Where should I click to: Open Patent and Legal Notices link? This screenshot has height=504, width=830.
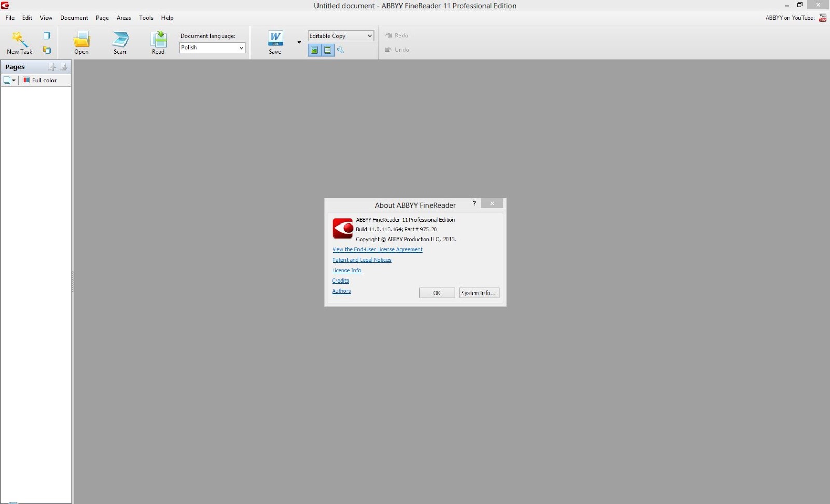pyautogui.click(x=362, y=260)
